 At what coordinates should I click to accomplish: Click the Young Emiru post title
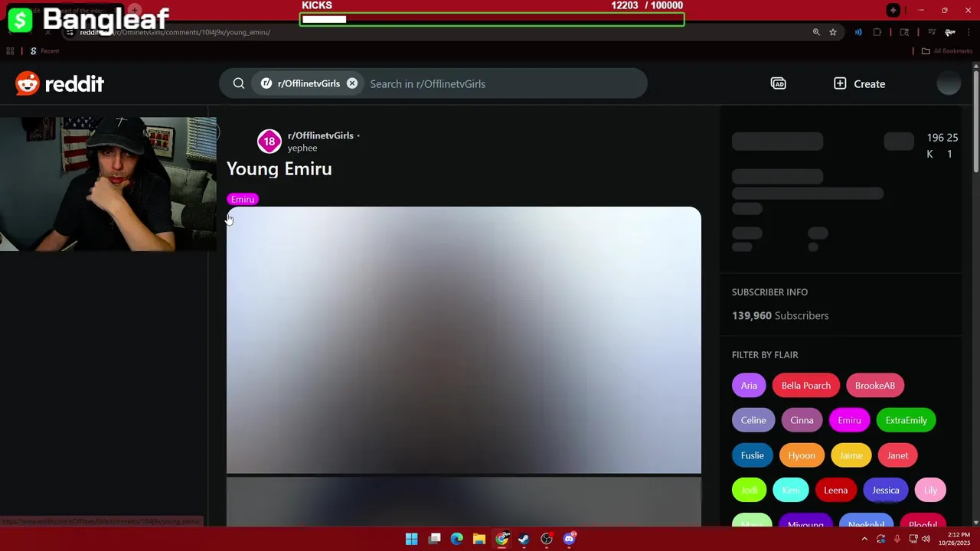point(279,169)
